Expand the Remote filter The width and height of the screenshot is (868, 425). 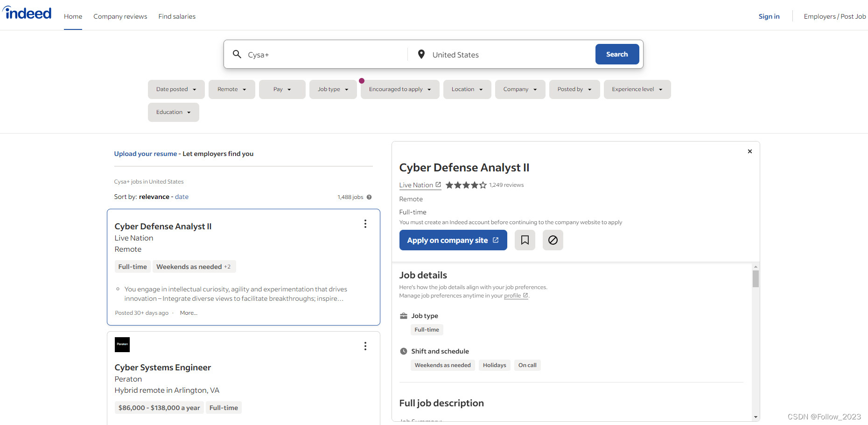tap(232, 89)
